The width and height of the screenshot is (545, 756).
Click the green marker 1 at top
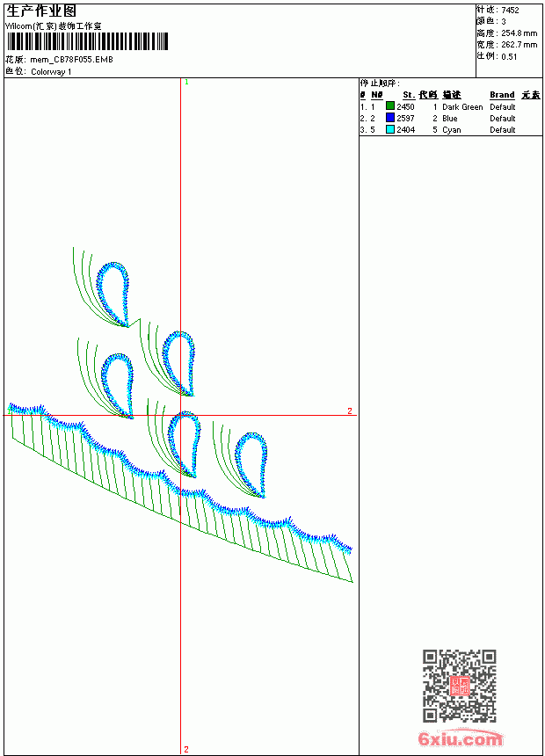pos(186,82)
